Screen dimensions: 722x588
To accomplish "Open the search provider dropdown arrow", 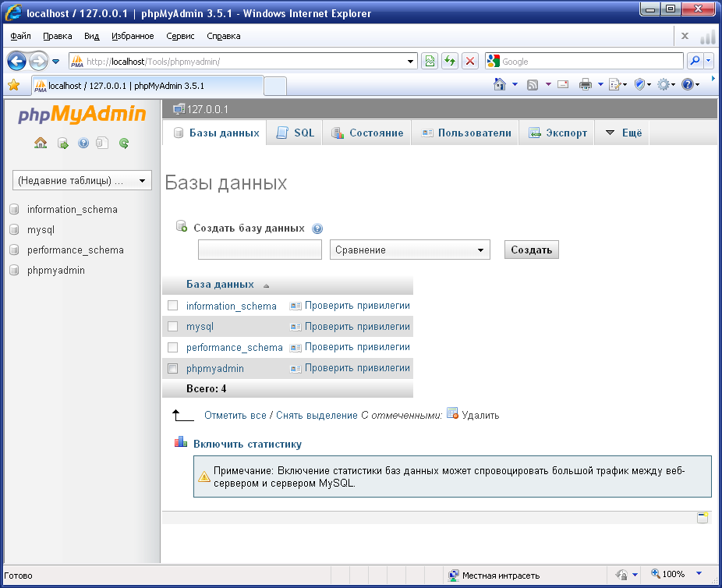I will (x=709, y=61).
